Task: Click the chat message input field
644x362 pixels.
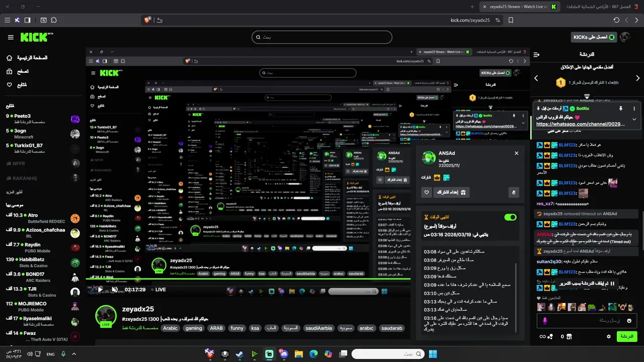Action: pos(586,321)
